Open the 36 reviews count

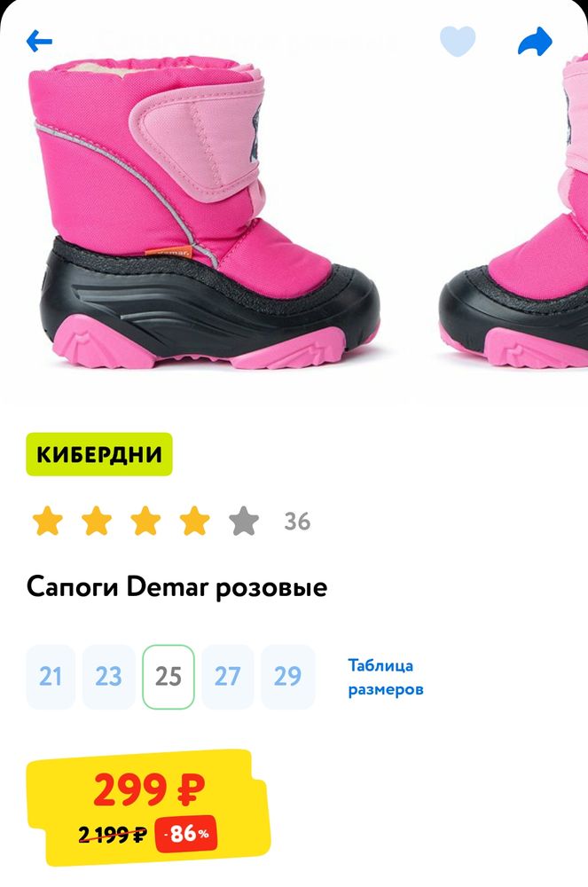[297, 522]
